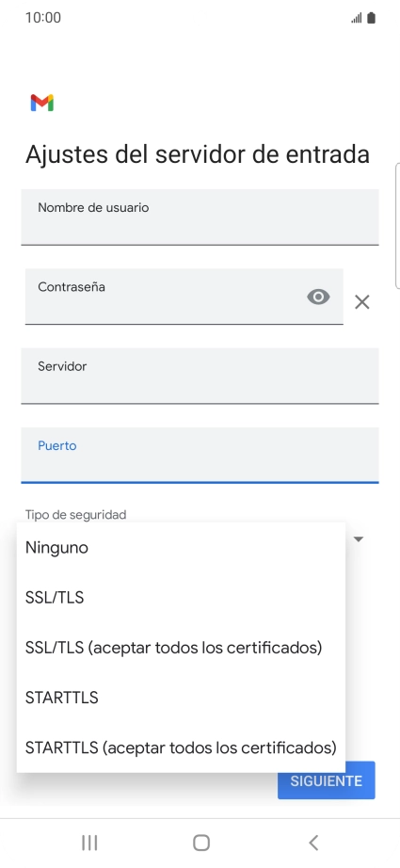Toggle password visibility eye icon
400x868 pixels.
(318, 297)
